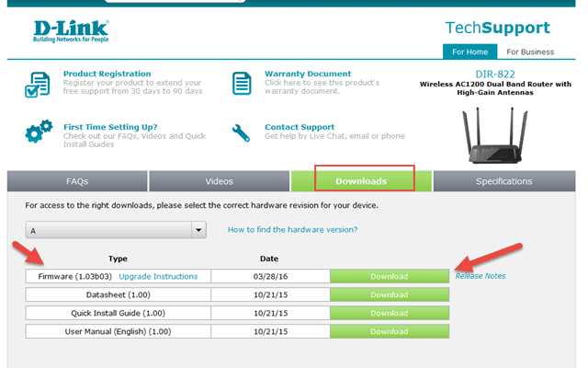Select the Downloads tab
Viewport: 588px width, 368px height.
point(361,181)
